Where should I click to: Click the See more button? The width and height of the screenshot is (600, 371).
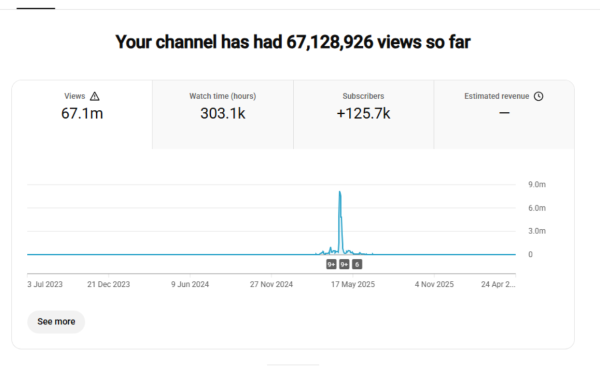click(x=56, y=322)
